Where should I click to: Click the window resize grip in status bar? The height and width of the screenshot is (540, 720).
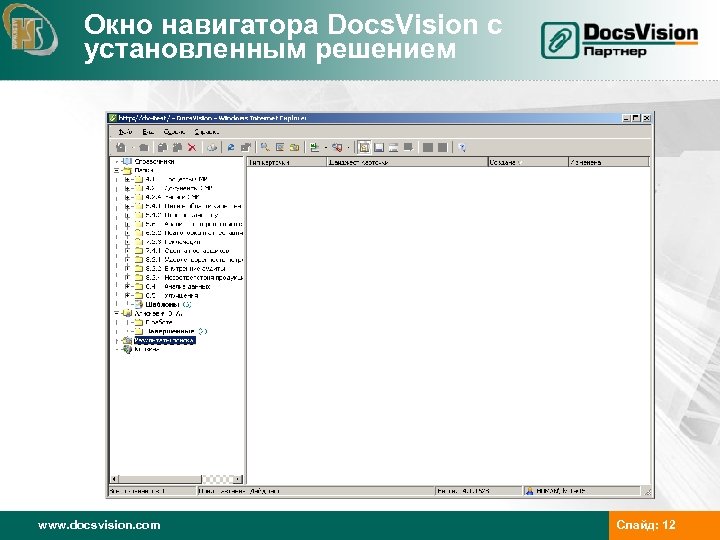point(647,492)
